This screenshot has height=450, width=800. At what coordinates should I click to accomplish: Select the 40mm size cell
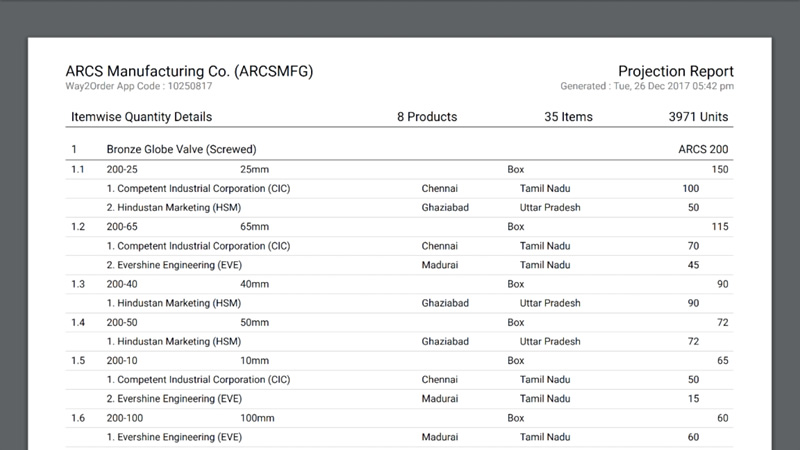[x=255, y=284]
